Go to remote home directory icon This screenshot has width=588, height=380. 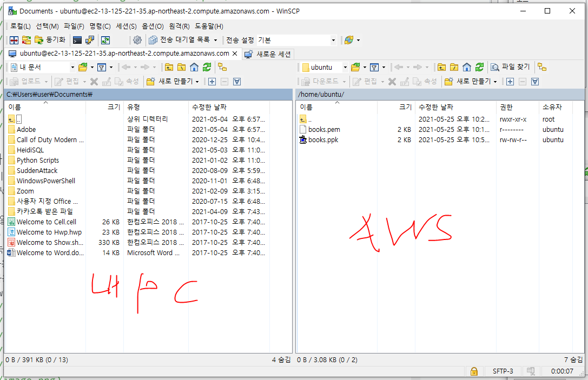(x=467, y=68)
